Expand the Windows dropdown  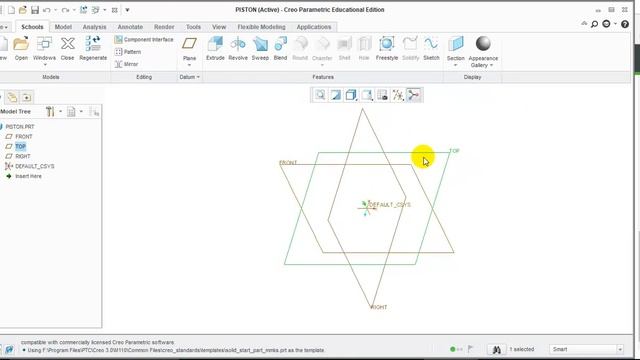[45, 65]
